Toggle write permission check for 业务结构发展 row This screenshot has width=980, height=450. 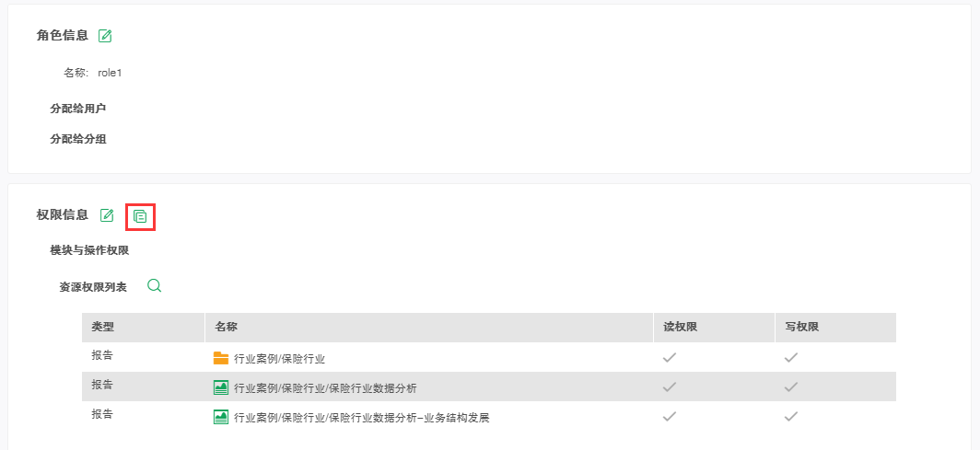[790, 417]
